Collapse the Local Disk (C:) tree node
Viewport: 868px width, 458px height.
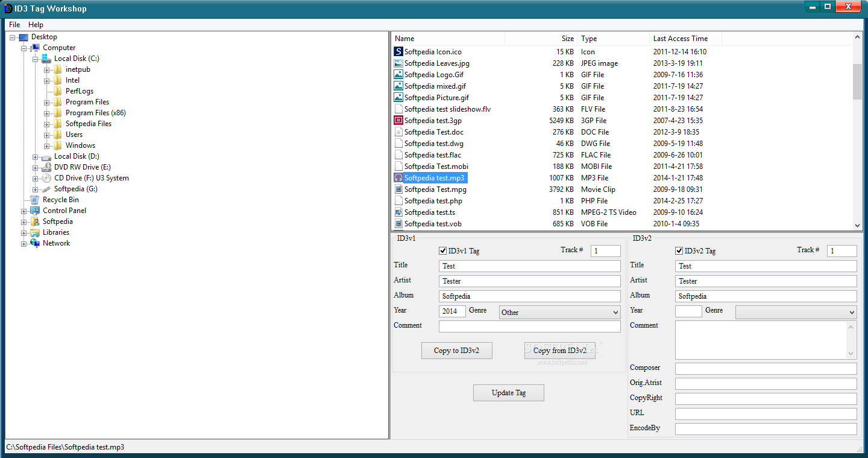[36, 59]
